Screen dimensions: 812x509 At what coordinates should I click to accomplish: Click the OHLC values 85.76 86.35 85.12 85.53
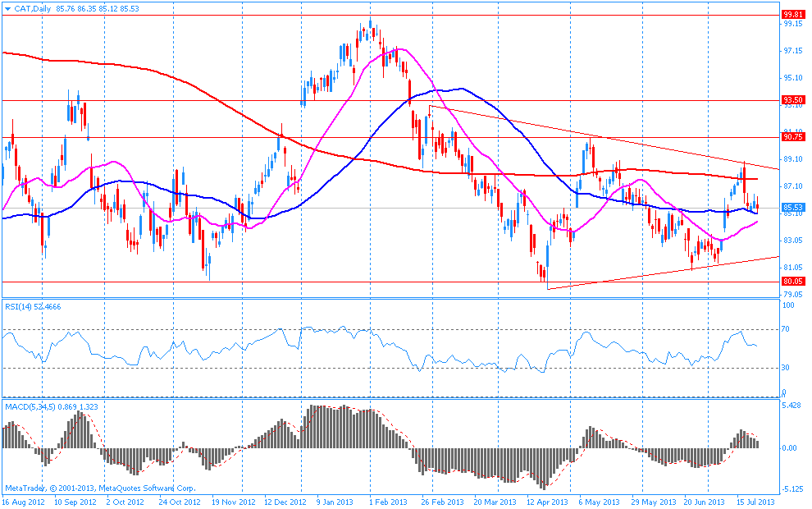(97, 9)
